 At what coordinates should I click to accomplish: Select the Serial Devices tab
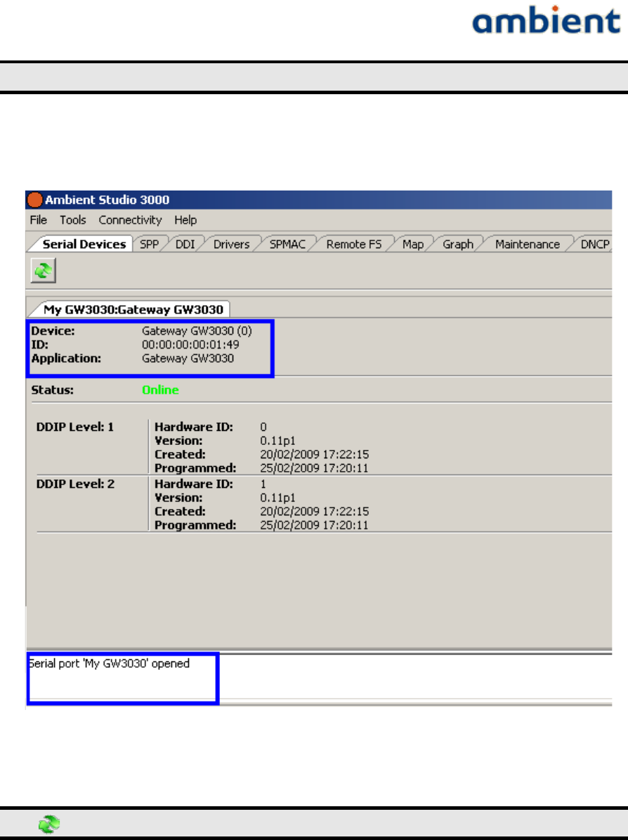pyautogui.click(x=84, y=245)
